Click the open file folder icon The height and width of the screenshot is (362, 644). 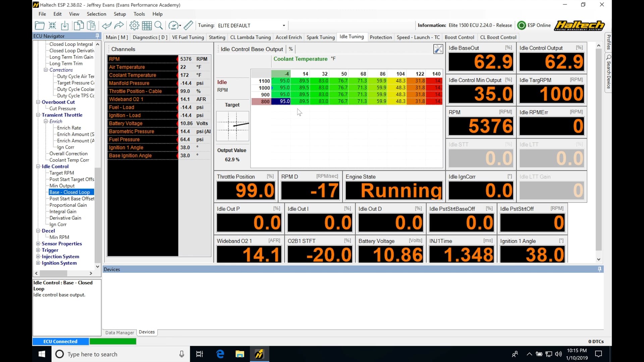tap(40, 25)
